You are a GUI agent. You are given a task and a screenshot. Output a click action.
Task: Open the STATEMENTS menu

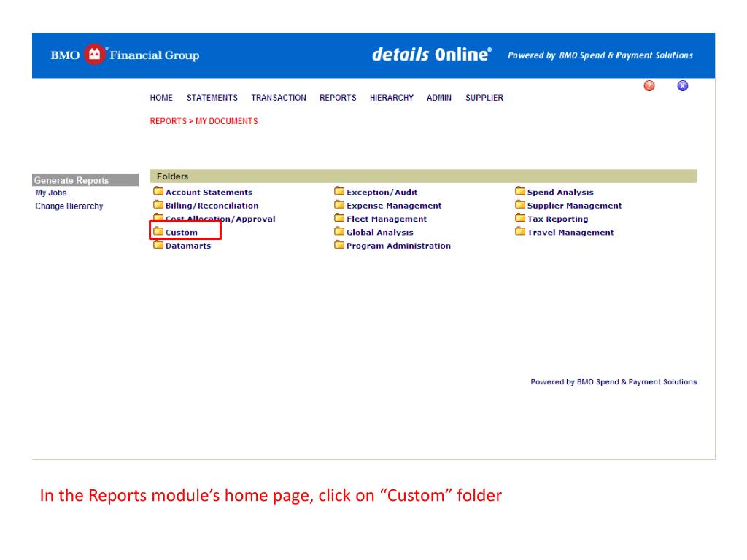[212, 98]
